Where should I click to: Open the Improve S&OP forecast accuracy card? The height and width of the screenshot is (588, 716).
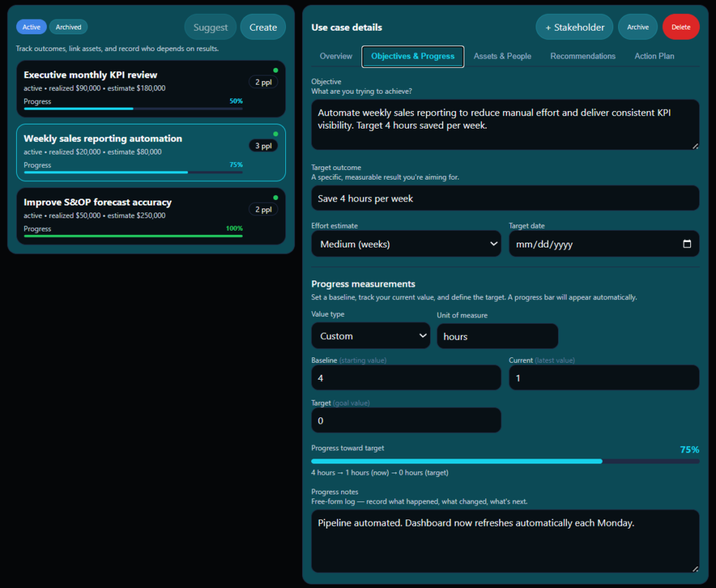151,216
